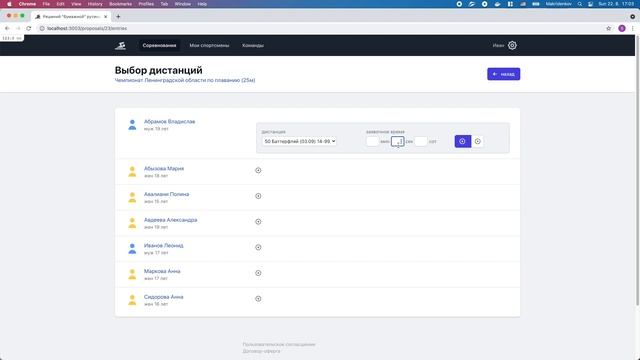Open Авдеева Александра athlete link
The image size is (640, 360).
[170, 220]
